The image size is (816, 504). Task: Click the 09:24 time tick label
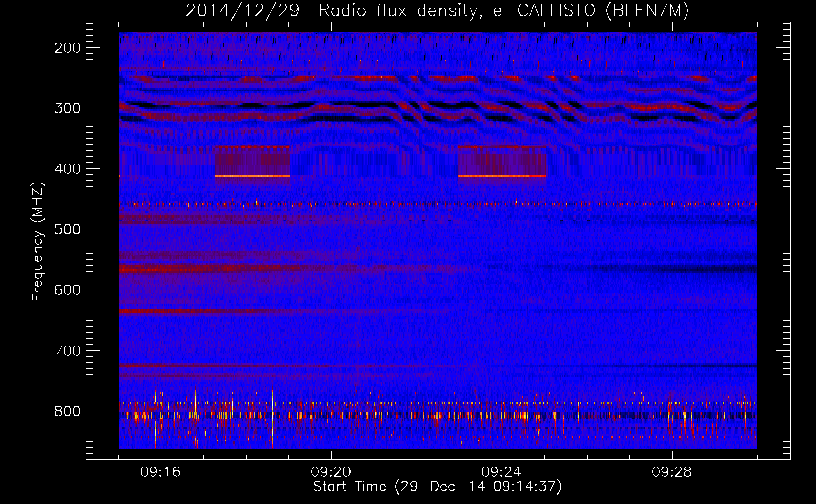[x=501, y=472]
